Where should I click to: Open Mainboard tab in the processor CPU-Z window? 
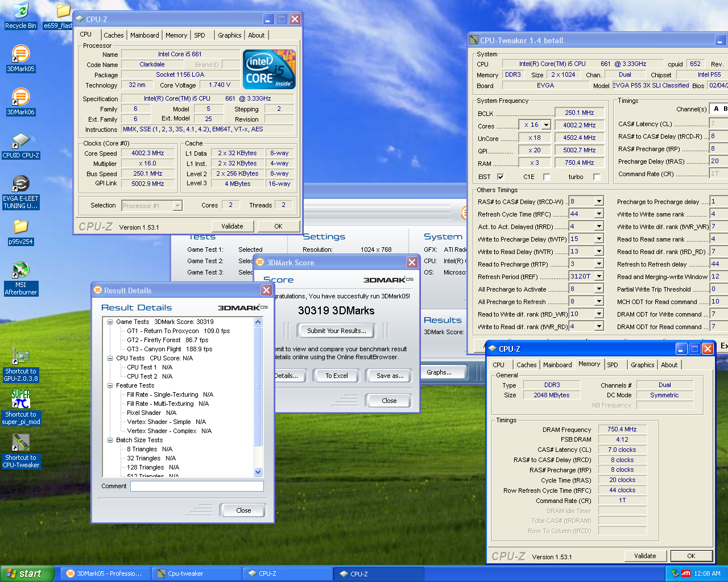pyautogui.click(x=144, y=35)
